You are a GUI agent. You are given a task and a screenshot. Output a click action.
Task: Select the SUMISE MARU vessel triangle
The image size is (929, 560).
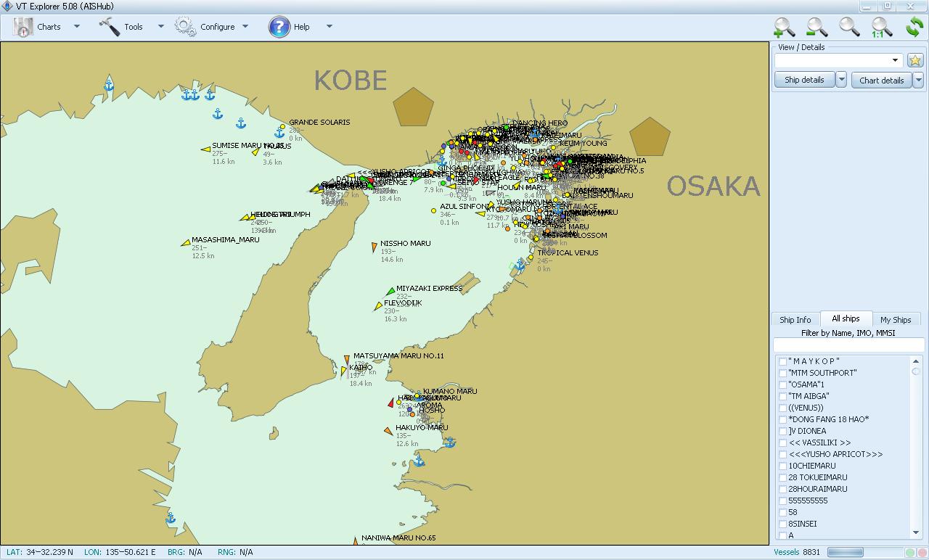tap(205, 149)
